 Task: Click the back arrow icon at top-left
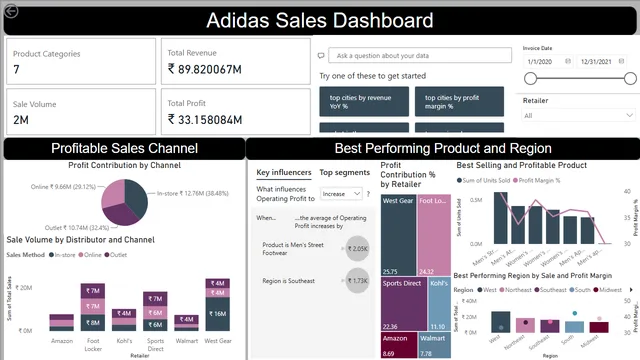[x=11, y=11]
